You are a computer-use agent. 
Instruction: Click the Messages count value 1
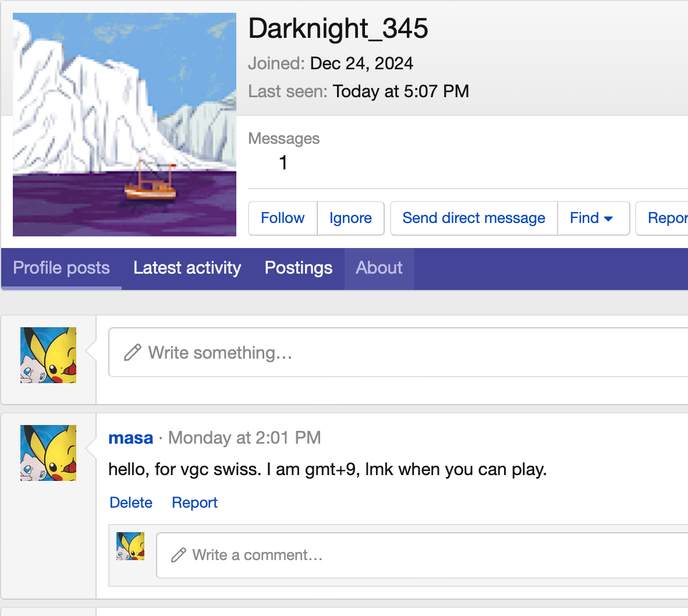(x=283, y=163)
